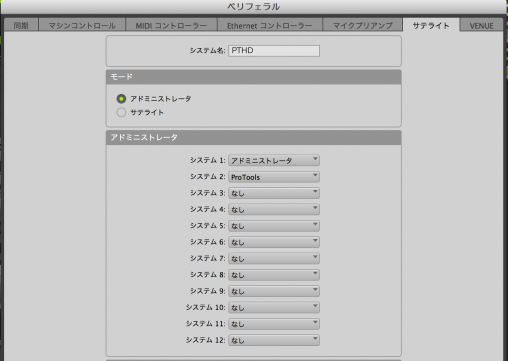Open the システム 7 dropdown list
This screenshot has width=508, height=361.
pos(274,258)
